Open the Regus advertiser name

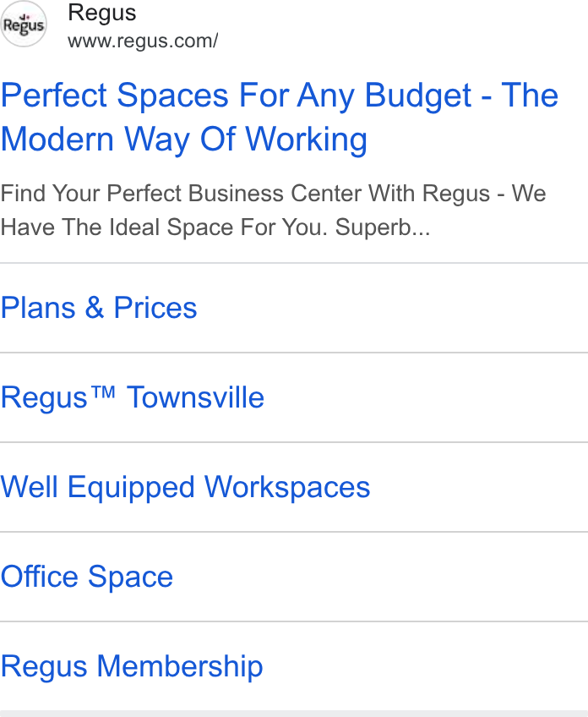(102, 13)
